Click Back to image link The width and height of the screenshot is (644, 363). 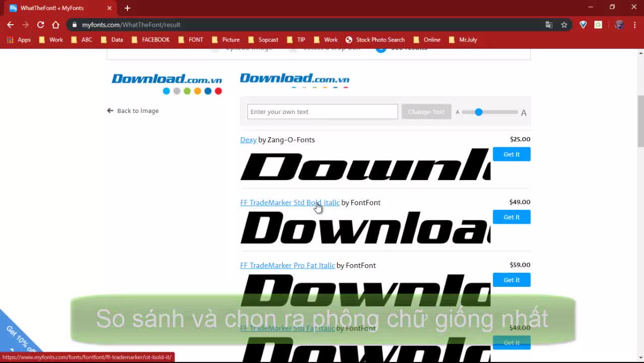coord(133,111)
